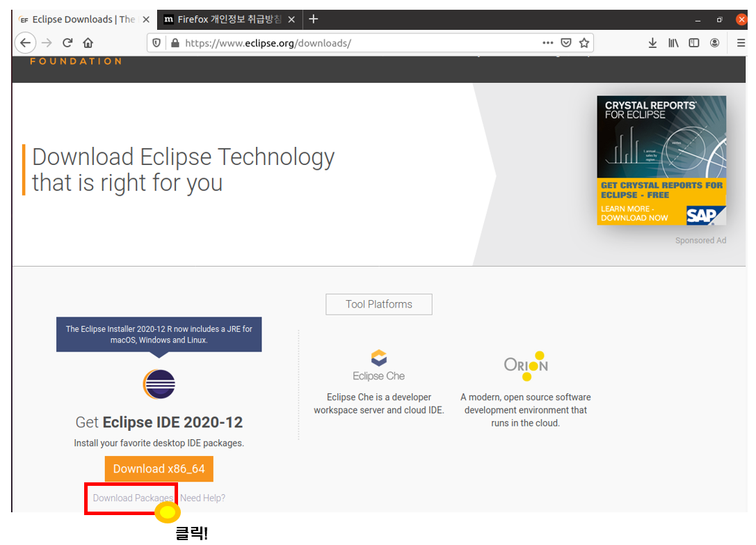The height and width of the screenshot is (545, 756).
Task: Open the Eclipse Che logo
Action: tap(379, 365)
